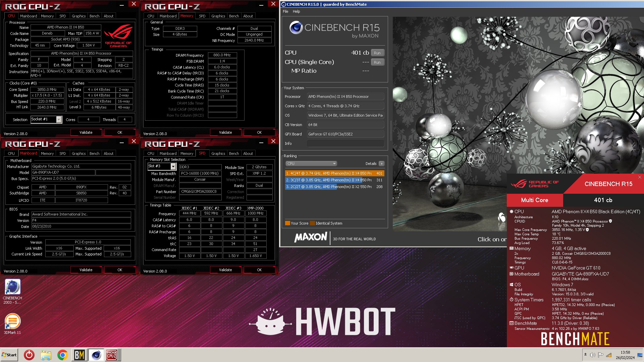Click the CPU chip icon in the BenchMate panel
This screenshot has height=362, width=644.
pos(512,212)
